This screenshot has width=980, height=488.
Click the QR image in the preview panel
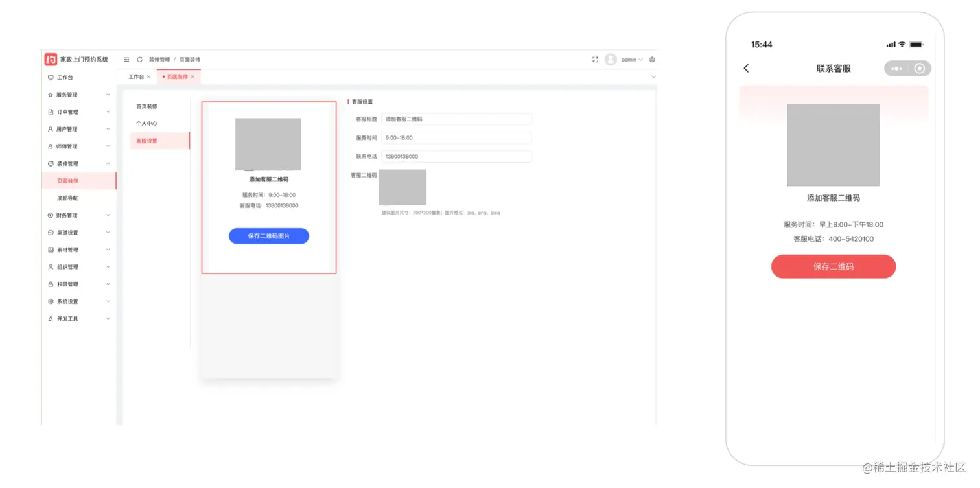268,145
